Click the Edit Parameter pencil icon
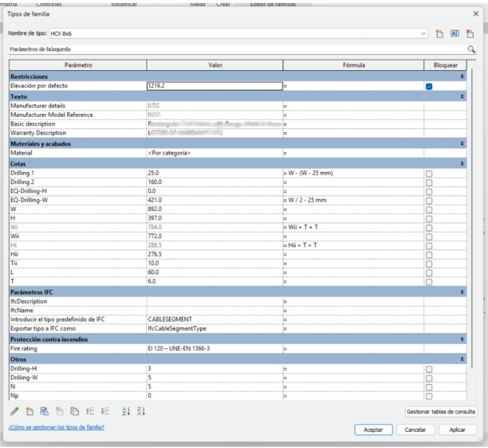 pyautogui.click(x=14, y=411)
